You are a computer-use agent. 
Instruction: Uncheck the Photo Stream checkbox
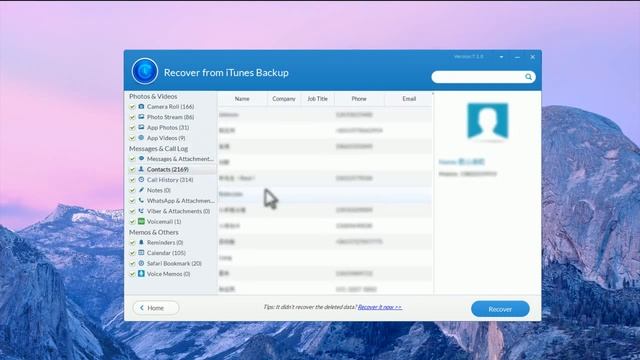pyautogui.click(x=132, y=117)
